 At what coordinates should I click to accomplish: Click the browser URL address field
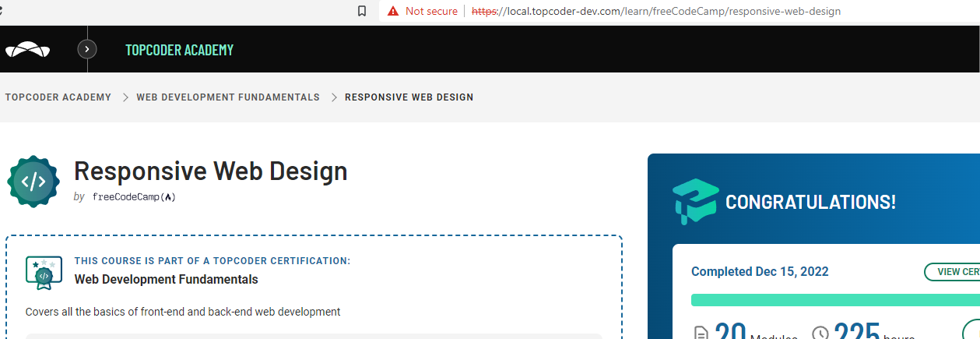[656, 11]
